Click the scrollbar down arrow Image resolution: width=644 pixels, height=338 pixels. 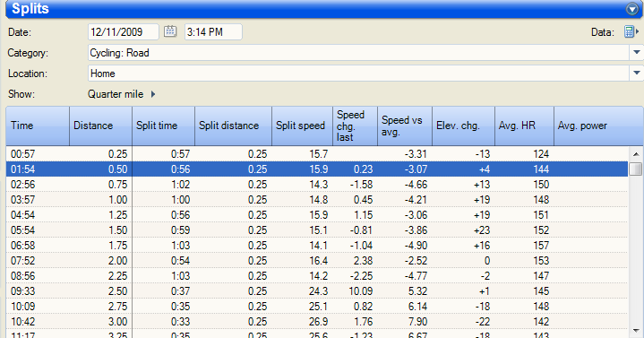636,331
